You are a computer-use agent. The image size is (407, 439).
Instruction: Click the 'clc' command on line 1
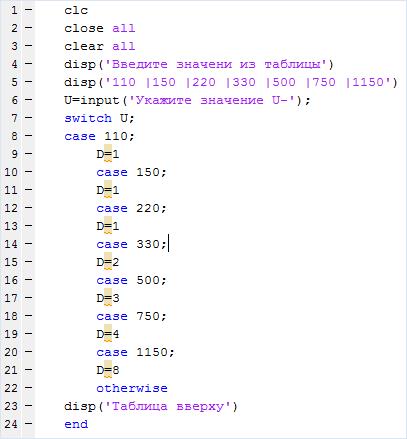(76, 10)
